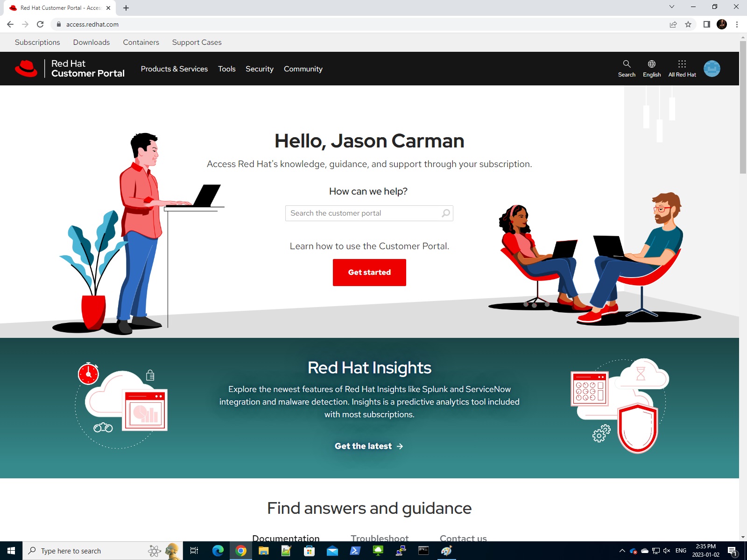
Task: Open Task View in the taskbar
Action: 194,551
